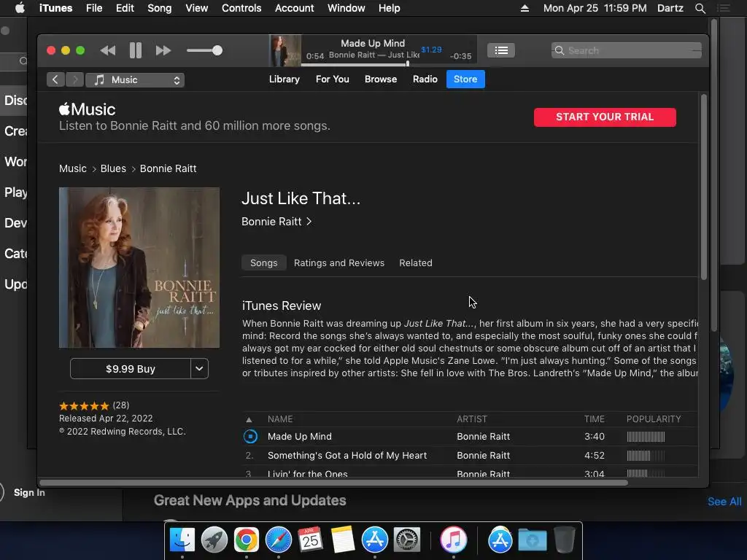Open Safari from the dock

pyautogui.click(x=279, y=540)
